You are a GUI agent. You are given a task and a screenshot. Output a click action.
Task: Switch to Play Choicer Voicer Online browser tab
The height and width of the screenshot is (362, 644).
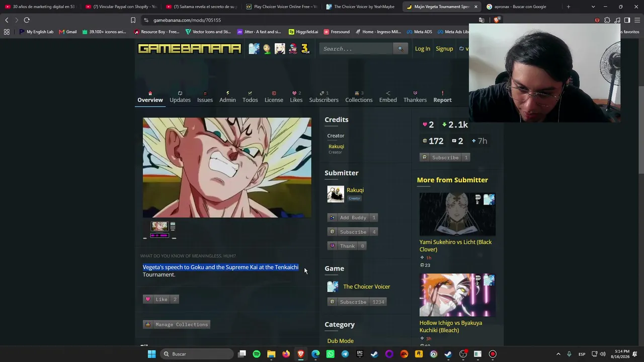281,7
